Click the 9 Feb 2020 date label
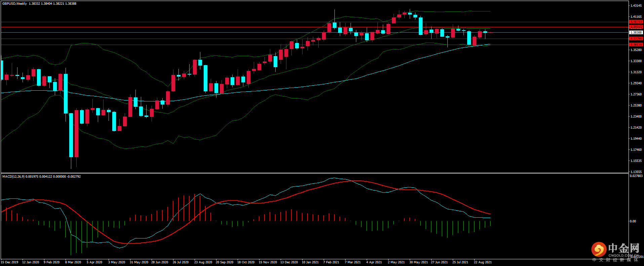The height and width of the screenshot is (266, 644). (52, 262)
